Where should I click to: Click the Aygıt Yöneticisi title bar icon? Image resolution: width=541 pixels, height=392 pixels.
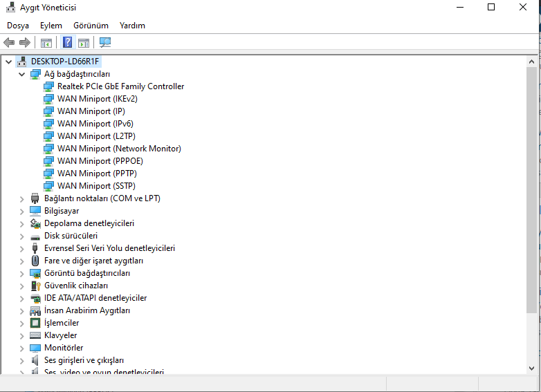pos(10,7)
